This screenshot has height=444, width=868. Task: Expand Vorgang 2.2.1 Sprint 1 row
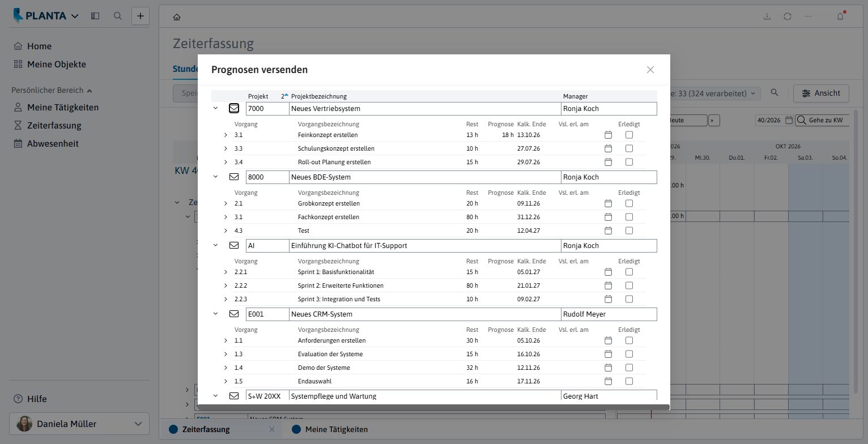point(225,272)
